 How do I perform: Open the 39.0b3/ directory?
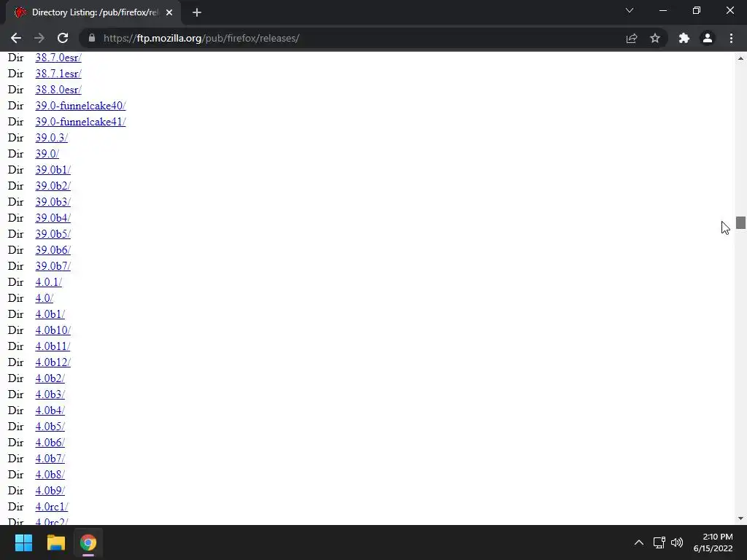click(53, 202)
